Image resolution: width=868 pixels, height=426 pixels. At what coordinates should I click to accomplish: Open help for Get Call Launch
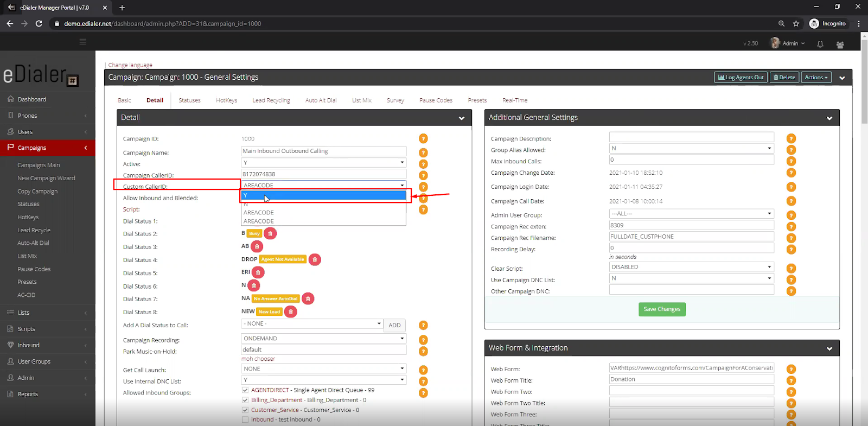(x=423, y=370)
